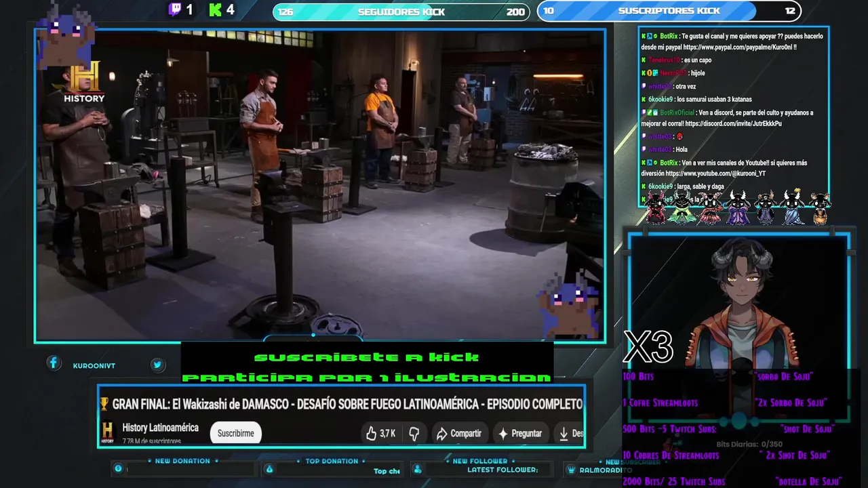Click the green Kick logo viewer counter
868x488 pixels.
pyautogui.click(x=222, y=9)
